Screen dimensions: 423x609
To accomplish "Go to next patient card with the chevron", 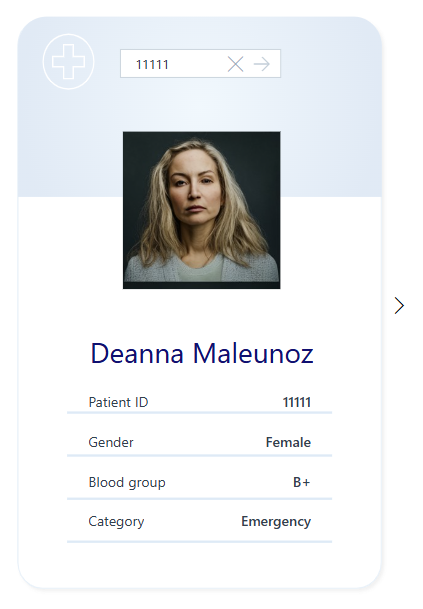I will pyautogui.click(x=399, y=306).
